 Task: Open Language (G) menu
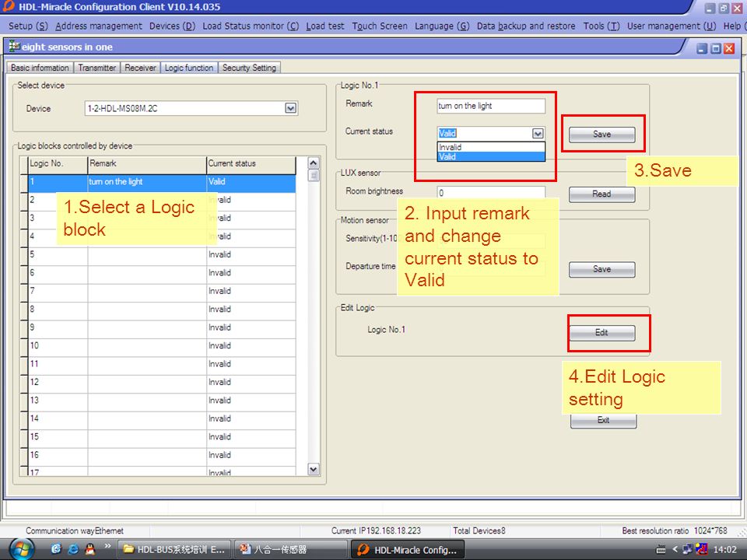pos(442,26)
